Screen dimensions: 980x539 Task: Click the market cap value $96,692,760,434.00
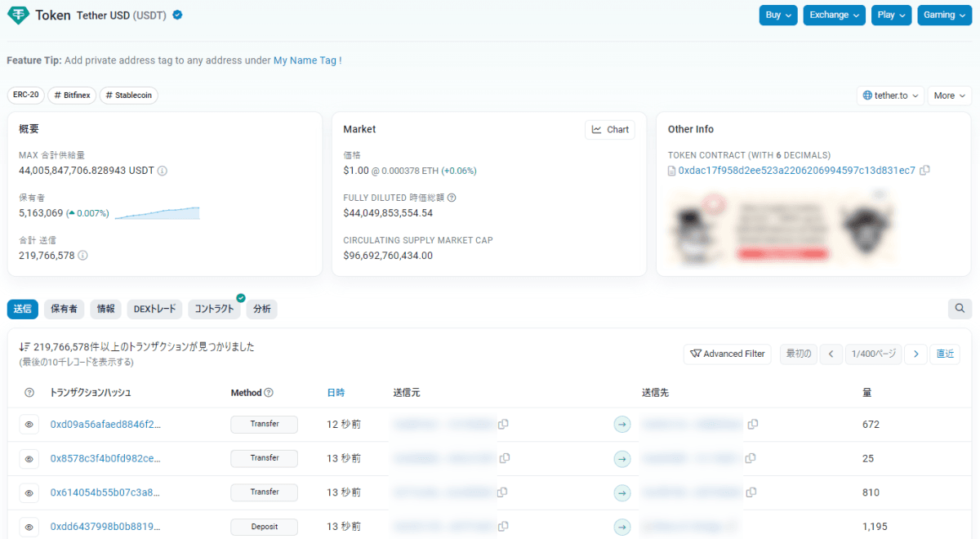point(388,256)
